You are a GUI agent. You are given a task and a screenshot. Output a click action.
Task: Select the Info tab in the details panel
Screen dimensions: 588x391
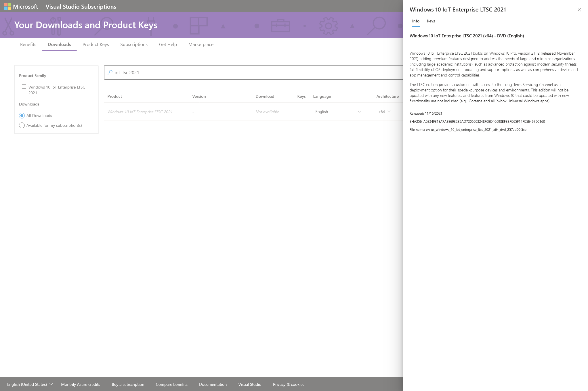[416, 21]
